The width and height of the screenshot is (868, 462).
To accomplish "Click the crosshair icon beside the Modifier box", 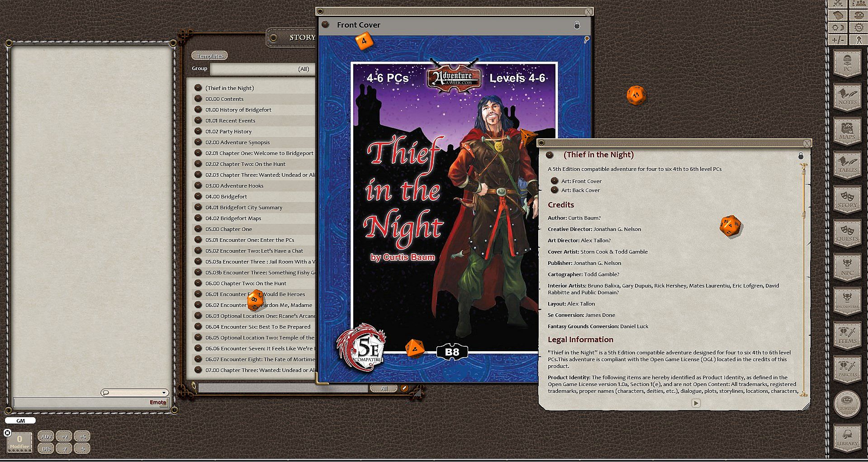I will click(7, 433).
